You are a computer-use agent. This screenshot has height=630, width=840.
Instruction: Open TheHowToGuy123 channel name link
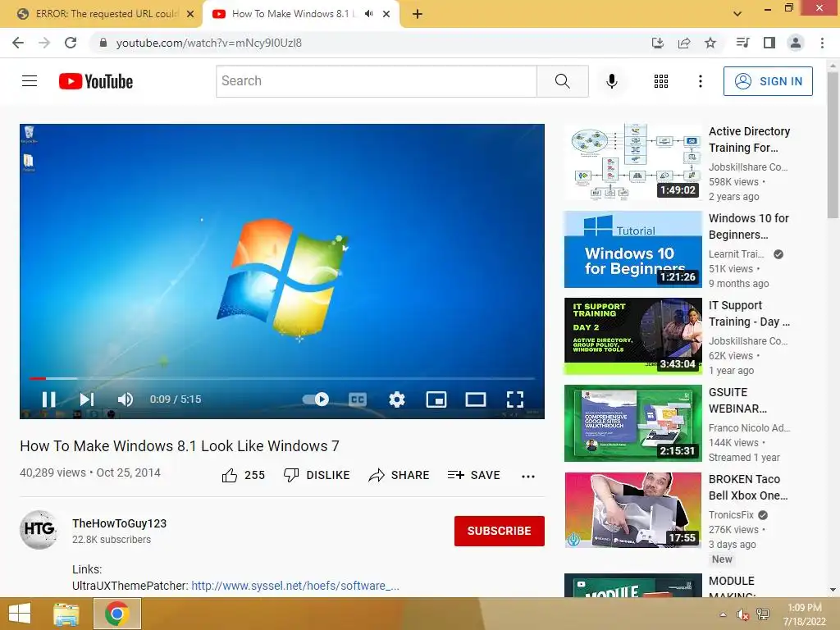120,523
